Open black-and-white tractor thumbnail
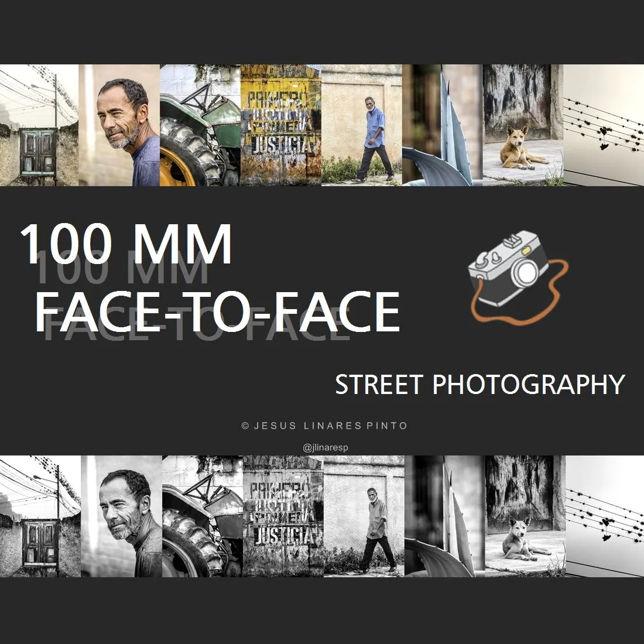644x644 pixels. (x=203, y=516)
